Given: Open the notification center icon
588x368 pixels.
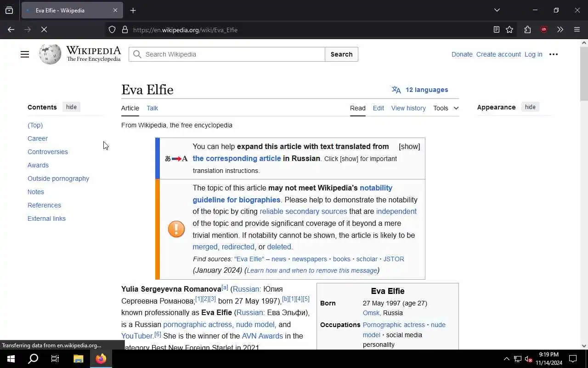Looking at the screenshot, I should tap(573, 359).
